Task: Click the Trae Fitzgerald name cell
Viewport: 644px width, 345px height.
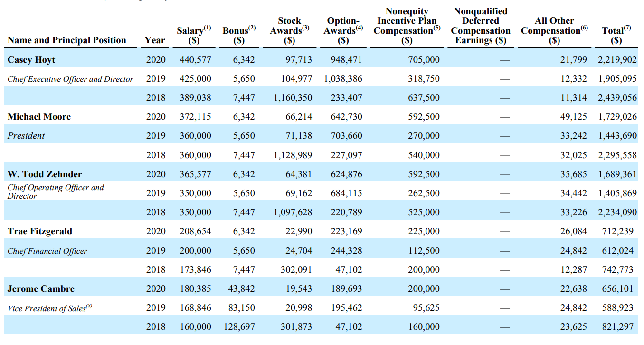Action: (40, 231)
